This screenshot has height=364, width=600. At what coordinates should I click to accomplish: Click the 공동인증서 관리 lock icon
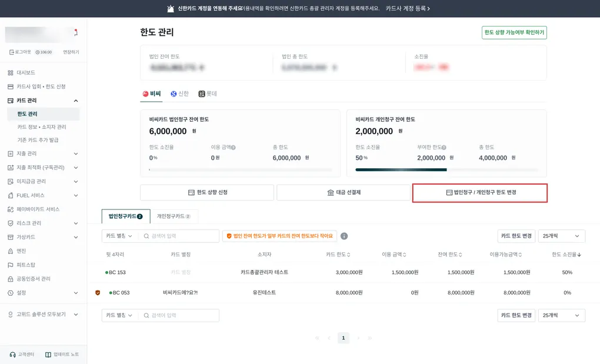point(11,279)
